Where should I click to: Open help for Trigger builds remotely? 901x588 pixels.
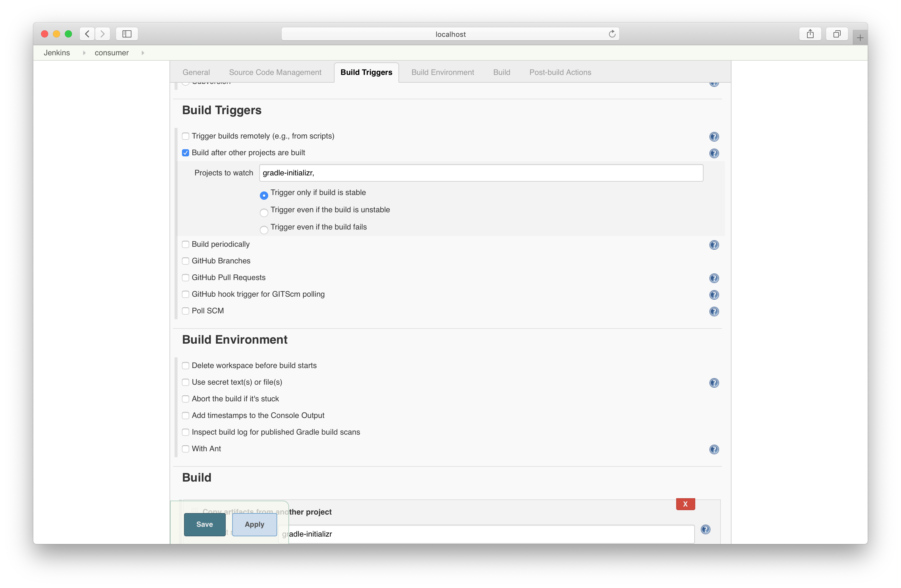(714, 136)
